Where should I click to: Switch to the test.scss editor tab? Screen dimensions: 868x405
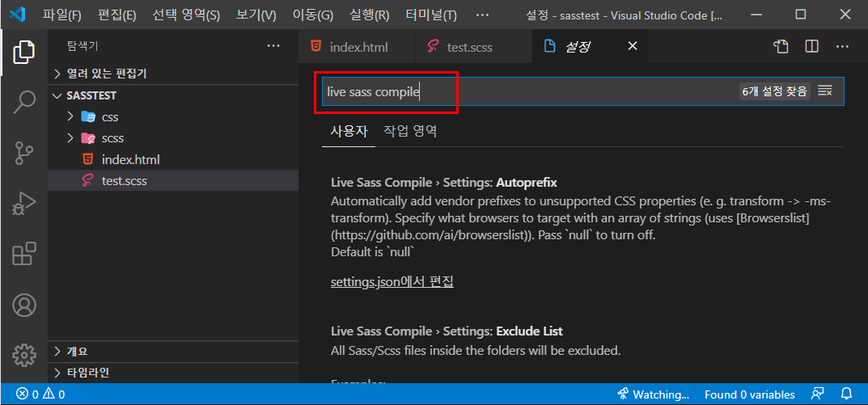(472, 46)
